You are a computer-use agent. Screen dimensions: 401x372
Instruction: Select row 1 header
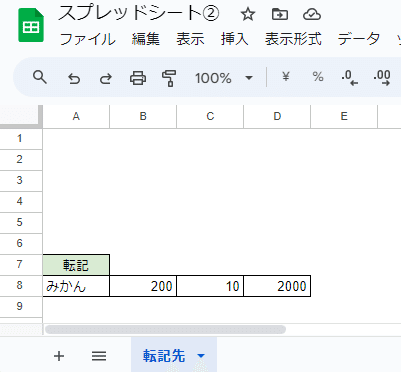click(x=21, y=139)
